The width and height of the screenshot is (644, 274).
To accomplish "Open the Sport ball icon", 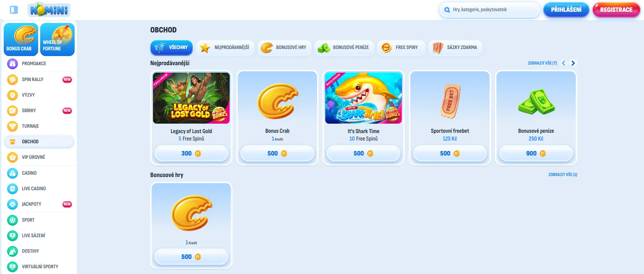I will coord(12,220).
